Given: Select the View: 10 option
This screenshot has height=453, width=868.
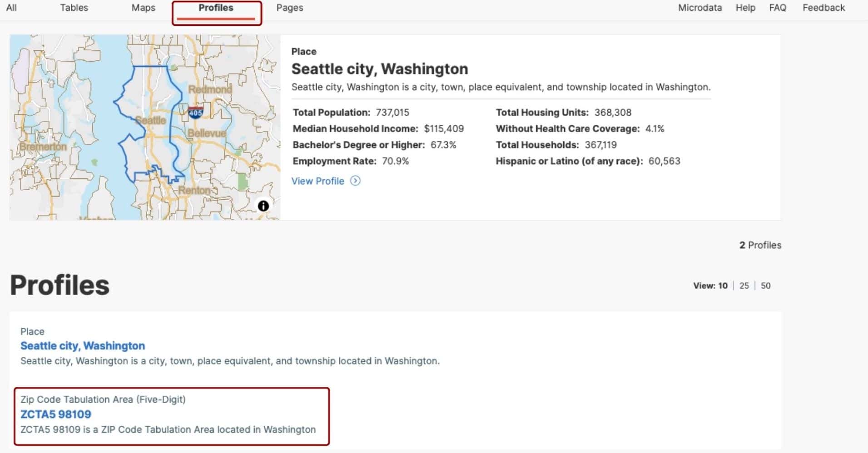Looking at the screenshot, I should pos(712,286).
